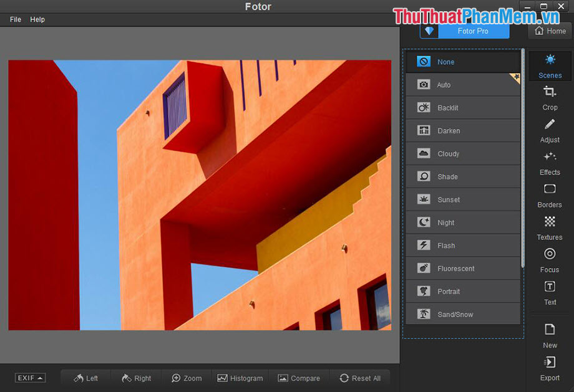This screenshot has height=392, width=574.
Task: Select the Crop tool
Action: (549, 98)
